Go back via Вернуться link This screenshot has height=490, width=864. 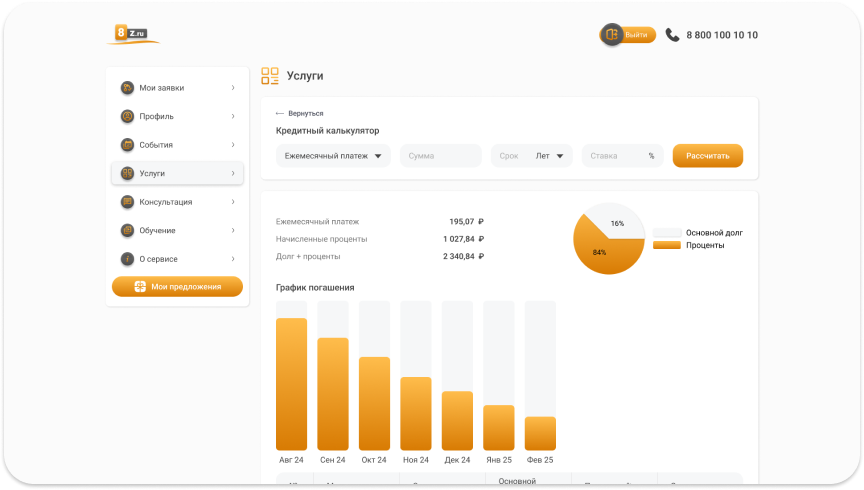click(300, 113)
